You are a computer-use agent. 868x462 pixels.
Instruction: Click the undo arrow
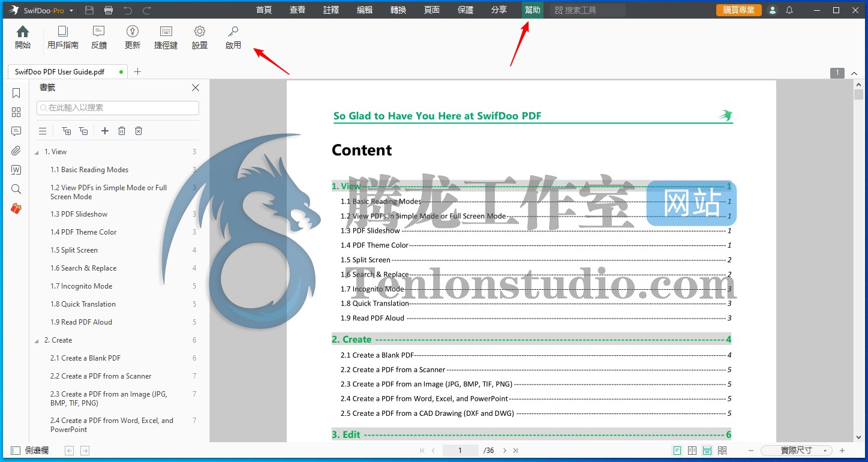coord(127,10)
